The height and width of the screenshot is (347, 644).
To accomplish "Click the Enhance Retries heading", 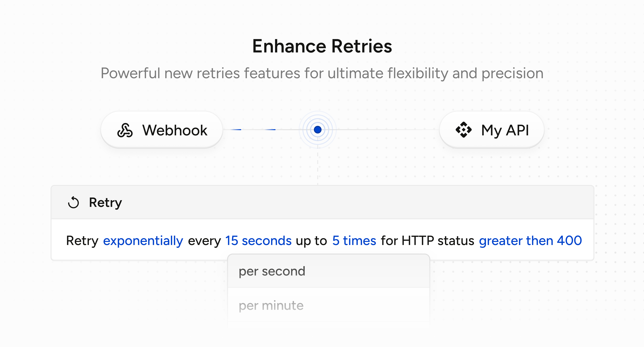I will (x=322, y=46).
